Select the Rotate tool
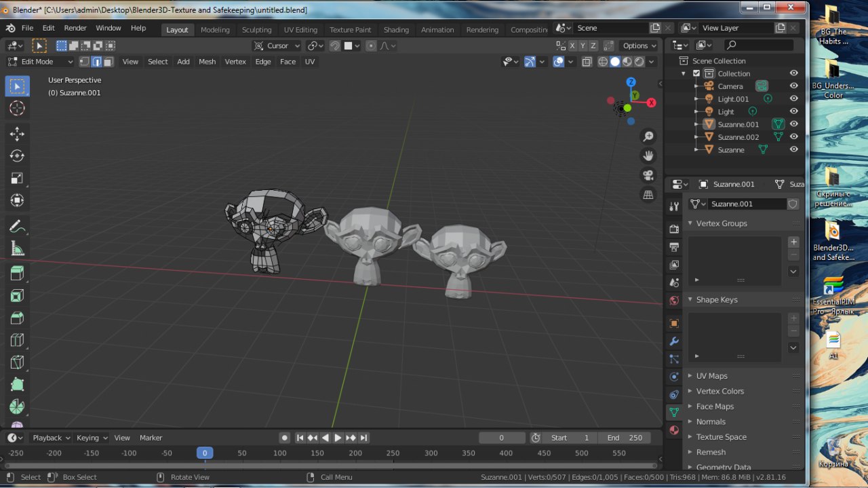This screenshot has width=868, height=488. pos(17,156)
